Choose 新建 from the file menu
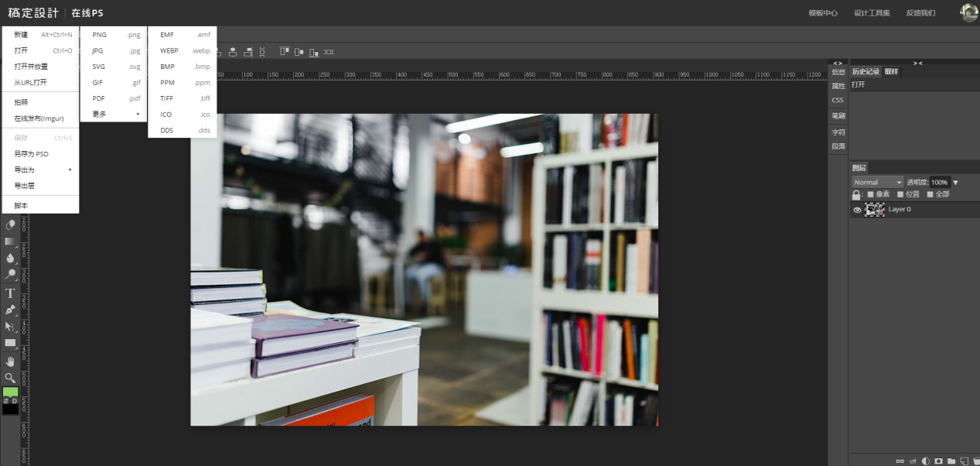 click(x=40, y=35)
